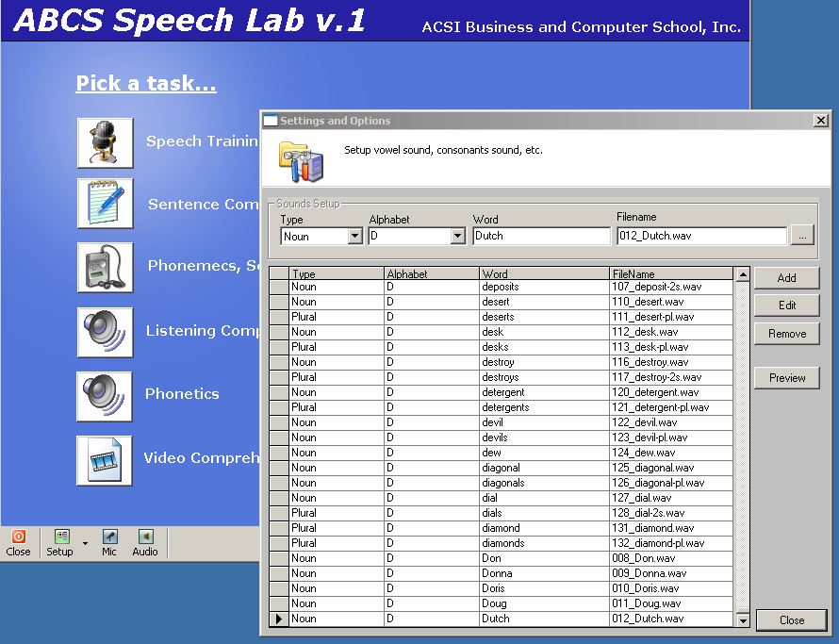Select the word cell 'desert'

point(544,302)
